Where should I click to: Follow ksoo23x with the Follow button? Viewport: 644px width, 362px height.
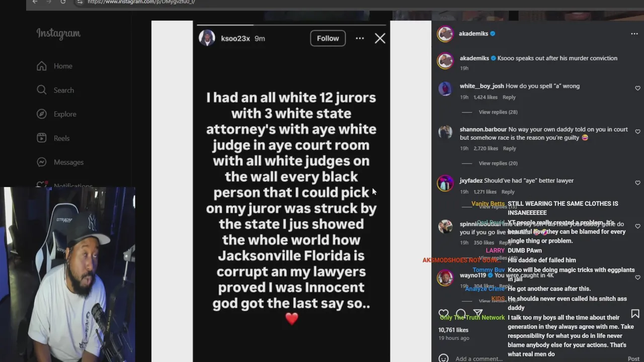(328, 38)
